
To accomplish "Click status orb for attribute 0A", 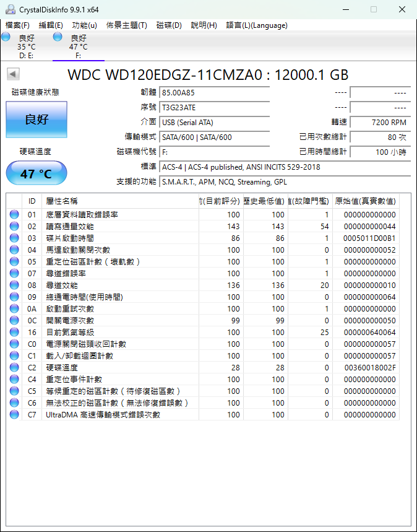I will (14, 309).
